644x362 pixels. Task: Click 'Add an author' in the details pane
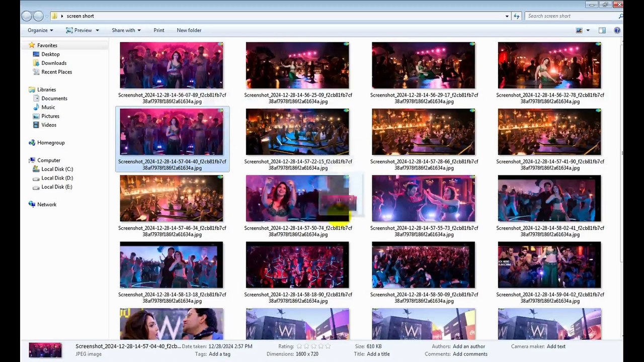[469, 346]
